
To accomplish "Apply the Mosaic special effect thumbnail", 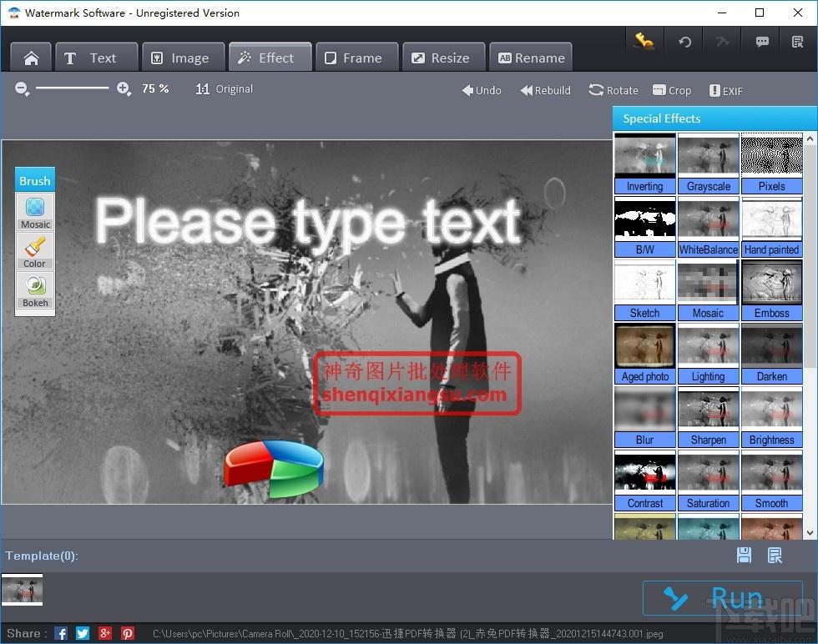I will 709,290.
